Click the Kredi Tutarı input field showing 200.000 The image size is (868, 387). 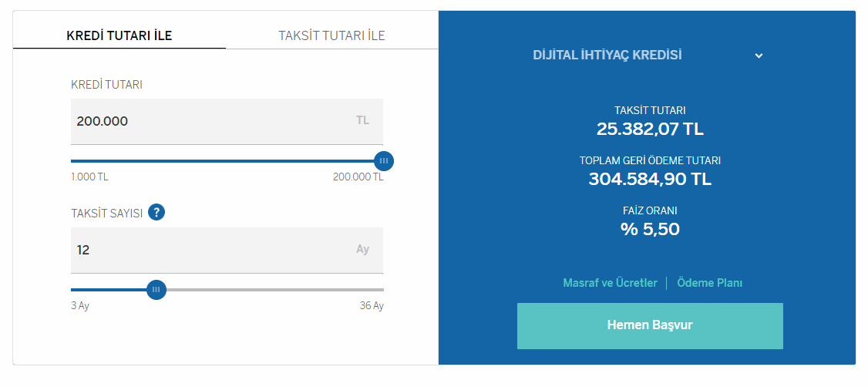[227, 122]
